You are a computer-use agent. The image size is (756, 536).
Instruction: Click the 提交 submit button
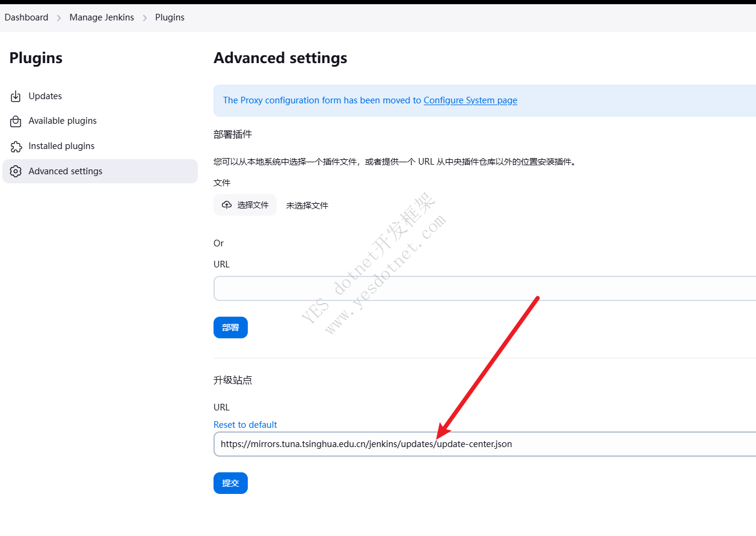230,483
